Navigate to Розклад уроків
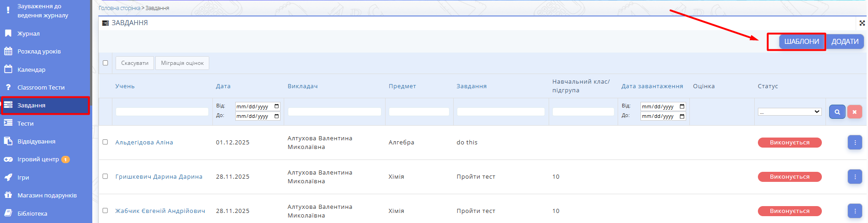 [39, 52]
